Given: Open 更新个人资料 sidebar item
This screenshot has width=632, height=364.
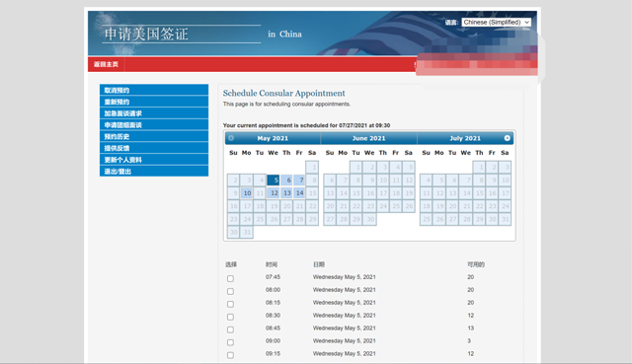Looking at the screenshot, I should click(154, 160).
